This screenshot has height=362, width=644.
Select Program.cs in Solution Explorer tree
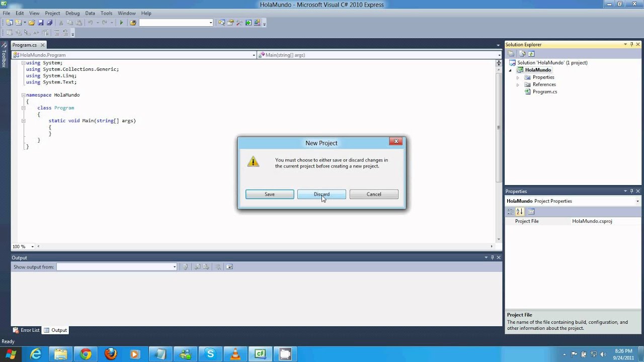pyautogui.click(x=545, y=92)
